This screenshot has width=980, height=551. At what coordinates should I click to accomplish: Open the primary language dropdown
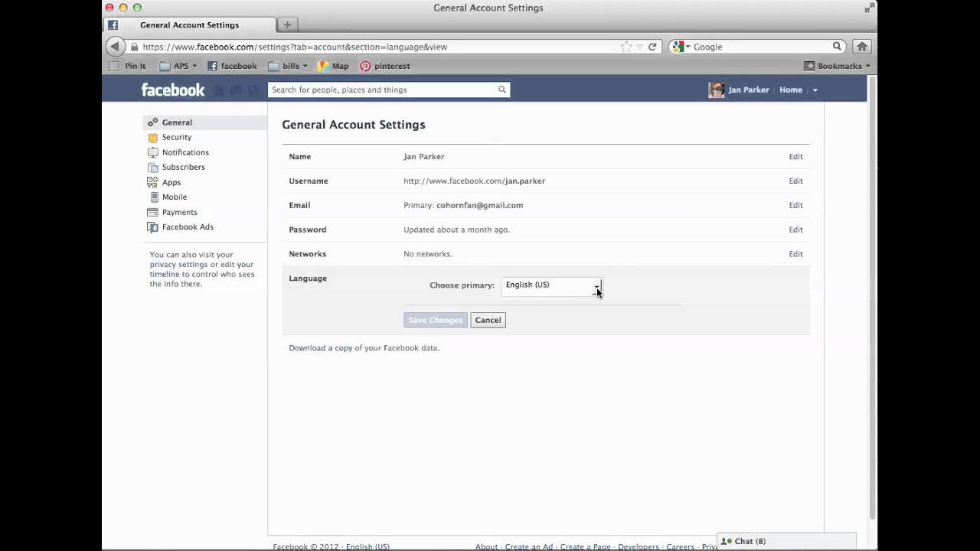(x=552, y=285)
